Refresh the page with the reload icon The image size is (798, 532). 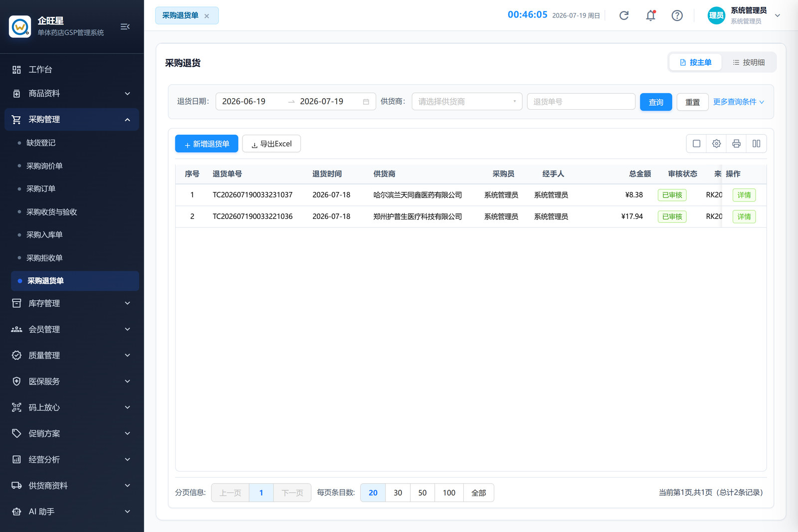click(x=624, y=15)
